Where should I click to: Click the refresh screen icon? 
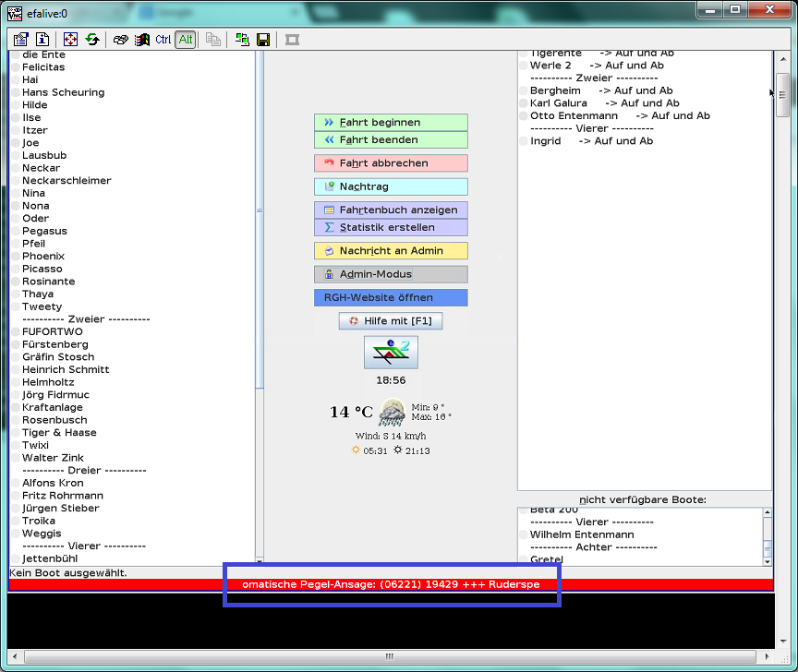tap(92, 40)
